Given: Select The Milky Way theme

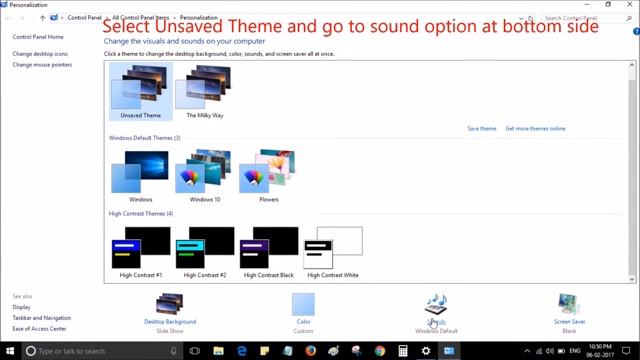Looking at the screenshot, I should pos(204,91).
